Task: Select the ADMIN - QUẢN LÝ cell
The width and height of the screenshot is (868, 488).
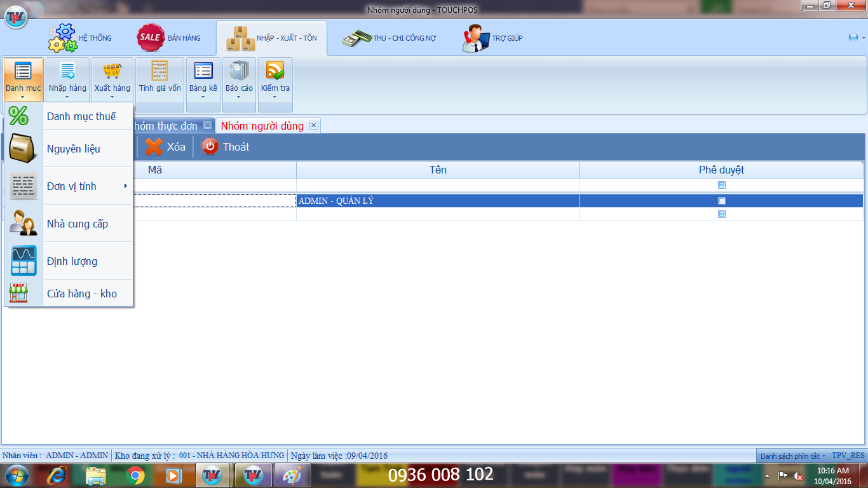Action: [x=438, y=201]
